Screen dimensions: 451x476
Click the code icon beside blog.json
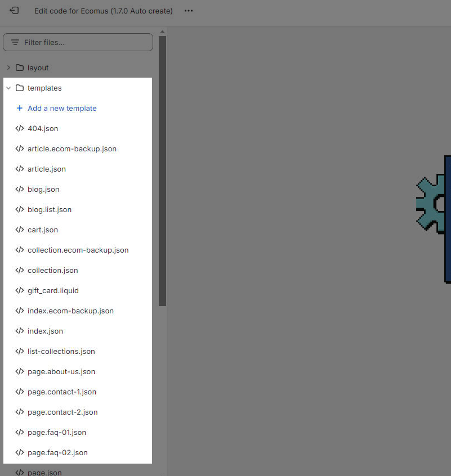click(20, 189)
